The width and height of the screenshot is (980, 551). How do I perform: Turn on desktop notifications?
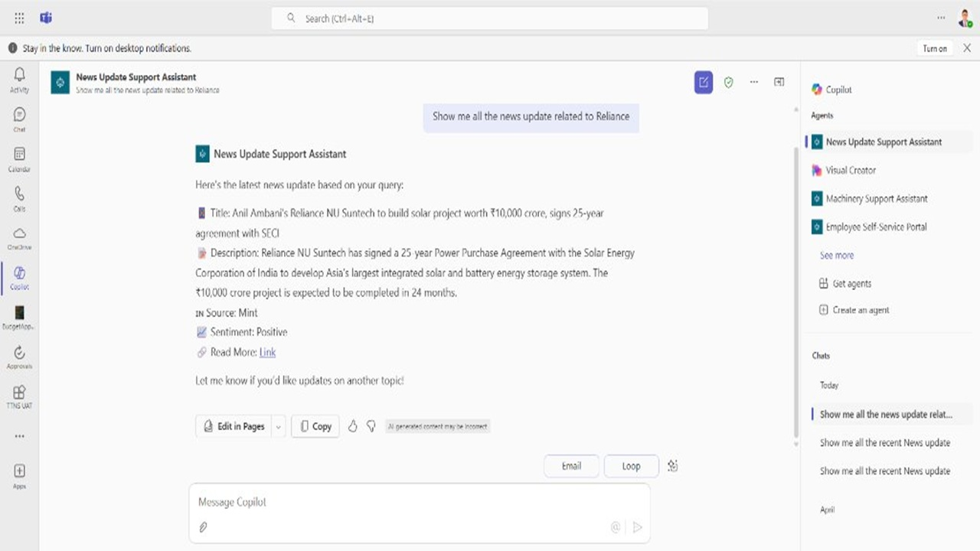(935, 48)
